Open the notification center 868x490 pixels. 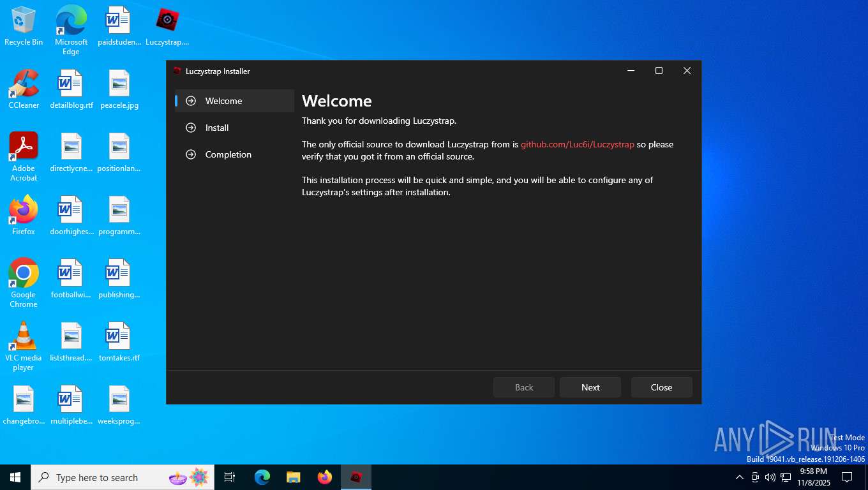[847, 477]
